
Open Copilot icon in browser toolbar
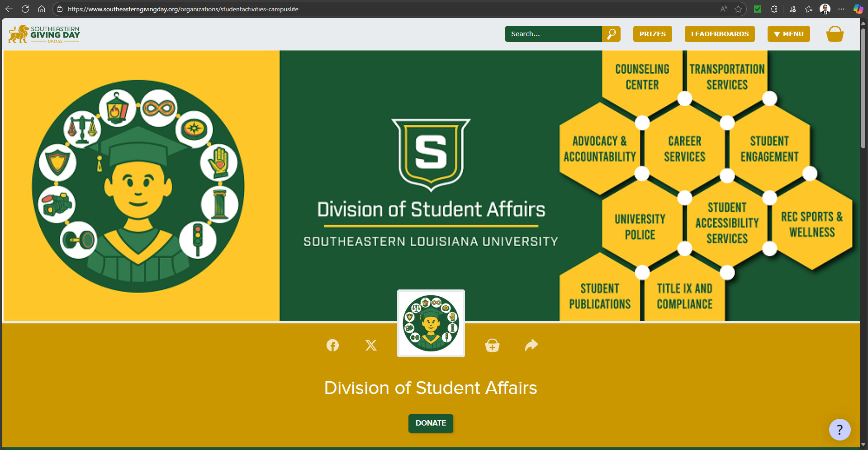tap(858, 9)
